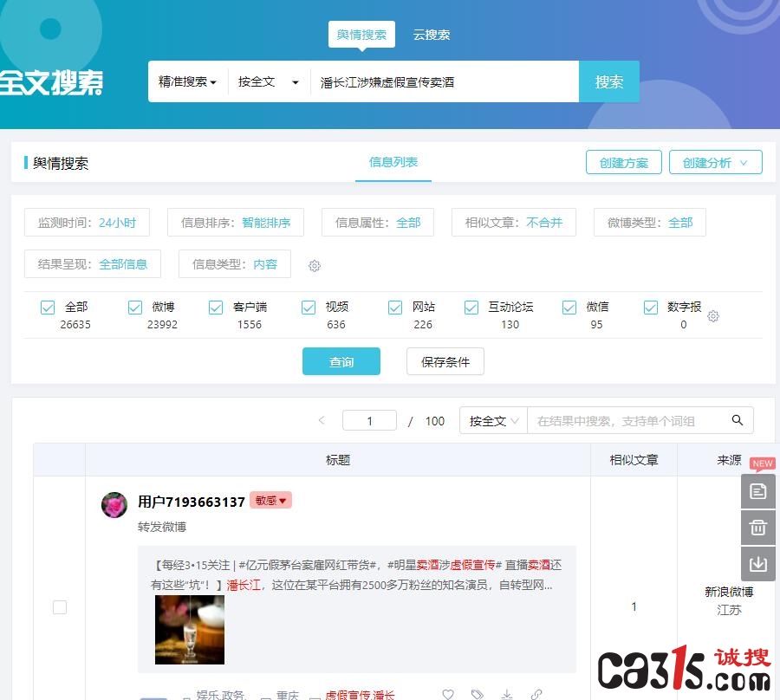Toggle the 视频 source checkbox
This screenshot has height=700, width=780.
click(x=309, y=308)
